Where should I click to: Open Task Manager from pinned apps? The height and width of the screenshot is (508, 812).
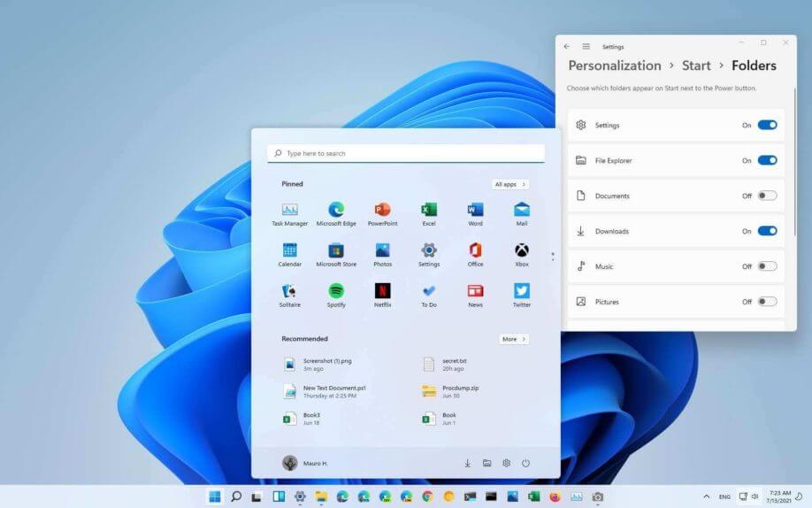[289, 214]
